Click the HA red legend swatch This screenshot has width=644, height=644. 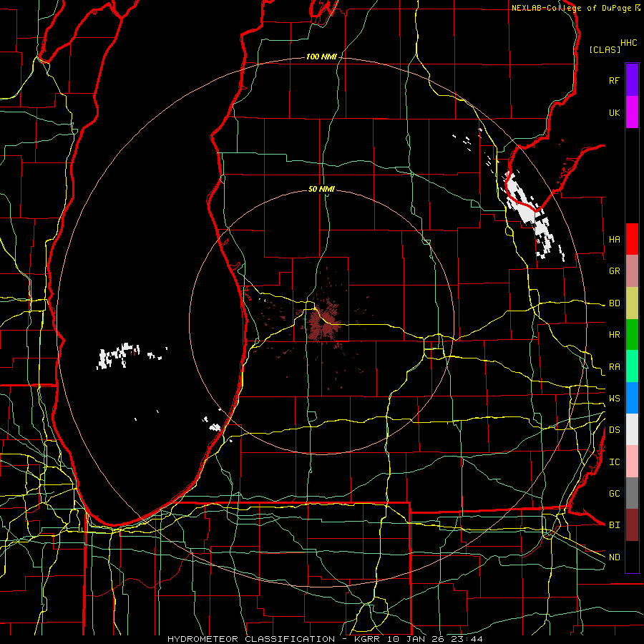point(632,239)
